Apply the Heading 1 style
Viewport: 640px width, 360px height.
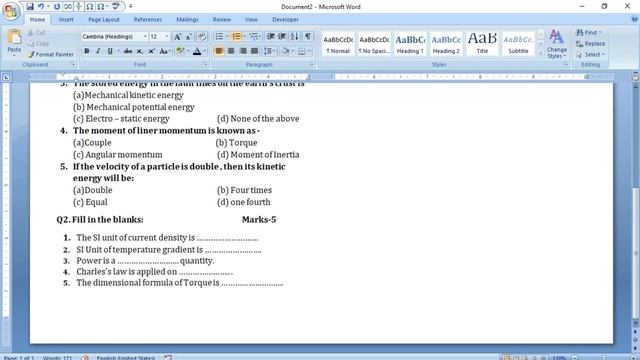[410, 44]
